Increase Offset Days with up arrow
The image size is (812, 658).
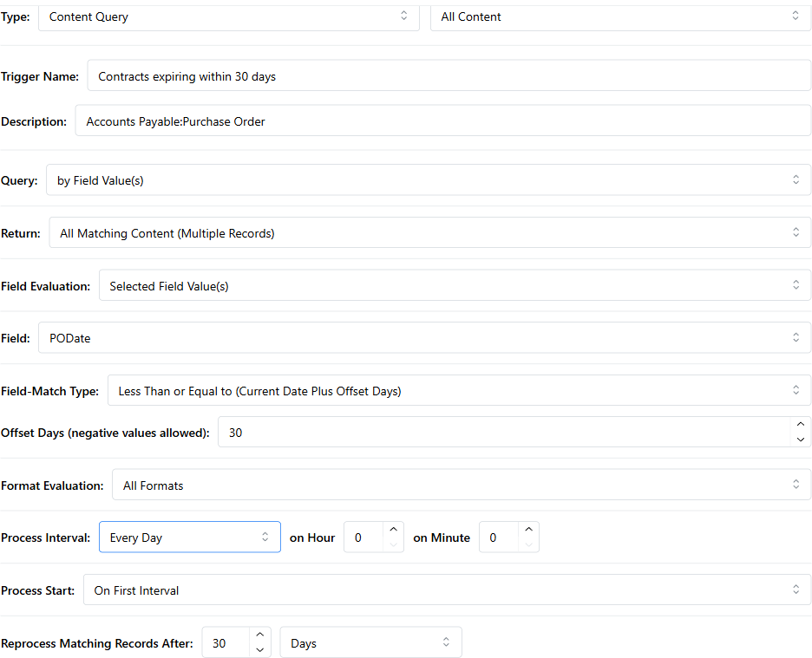click(x=801, y=425)
